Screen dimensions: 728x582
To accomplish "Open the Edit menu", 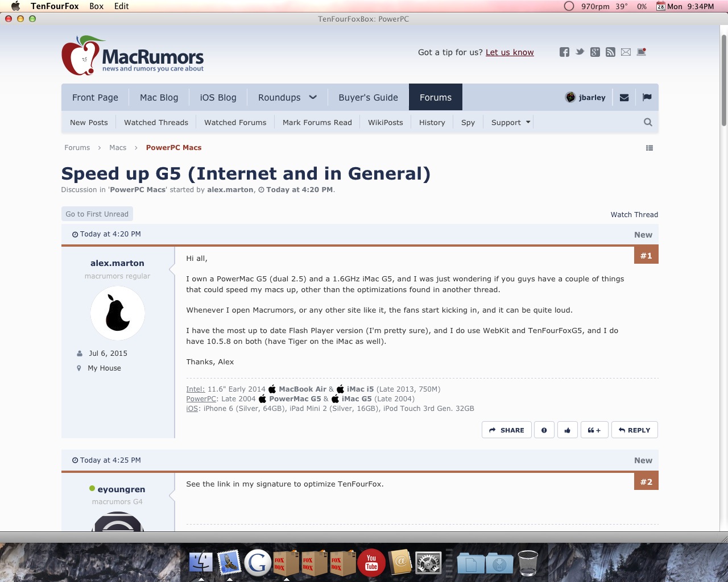I will [x=122, y=6].
